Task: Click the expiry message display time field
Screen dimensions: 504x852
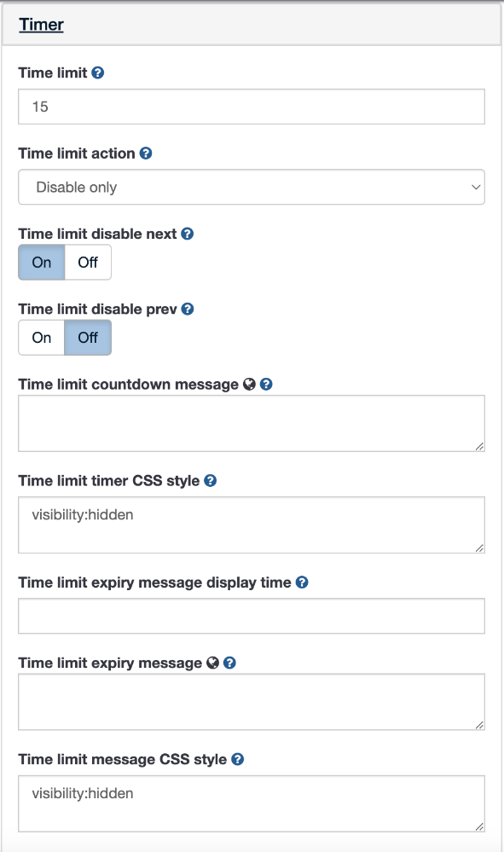Action: coord(252,616)
